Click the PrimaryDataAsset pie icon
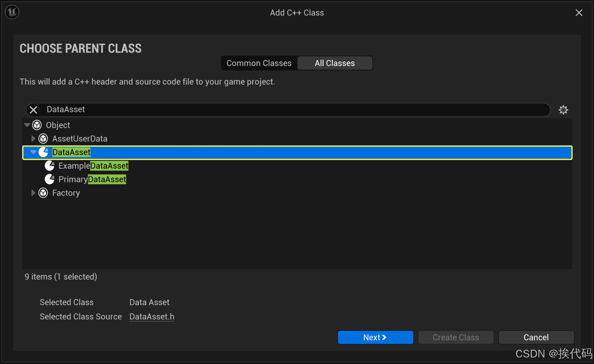Screen dimensions: 594x364 point(50,179)
